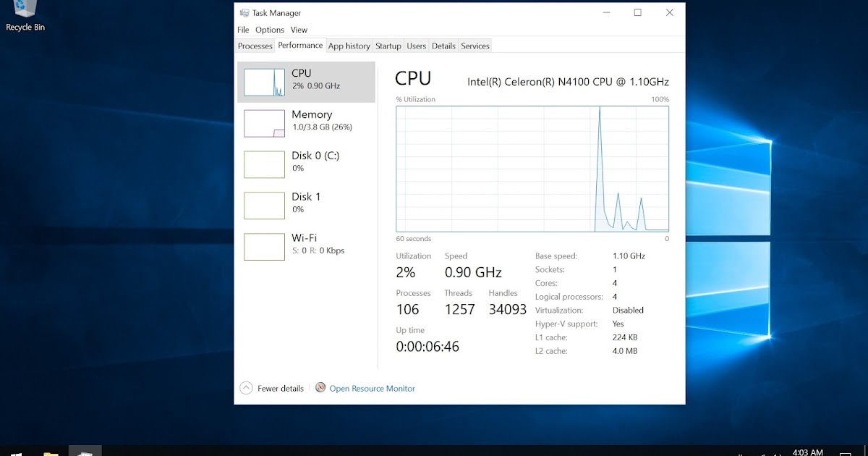Image resolution: width=868 pixels, height=456 pixels.
Task: Select the Memory mini graph thumbnail
Action: coord(264,123)
